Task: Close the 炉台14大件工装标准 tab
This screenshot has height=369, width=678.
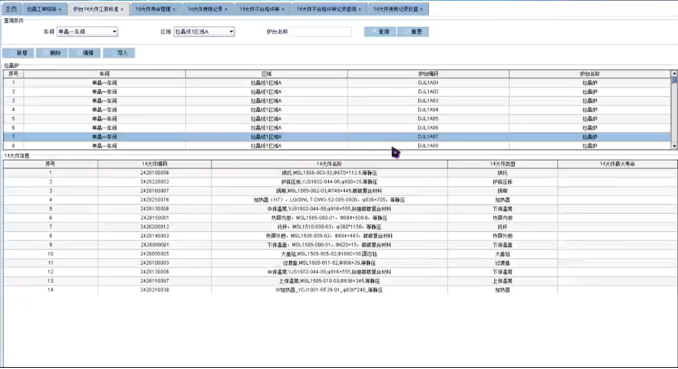Action: click(x=122, y=9)
